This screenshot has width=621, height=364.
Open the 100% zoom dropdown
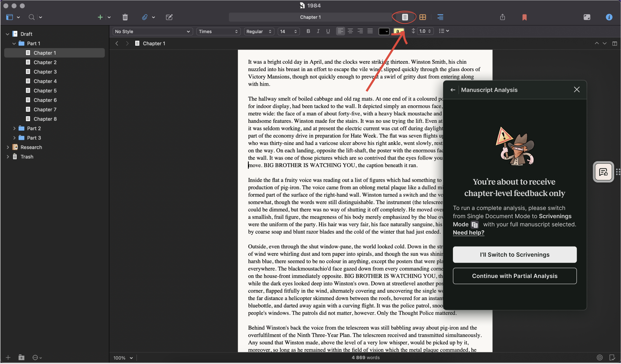[x=123, y=358]
